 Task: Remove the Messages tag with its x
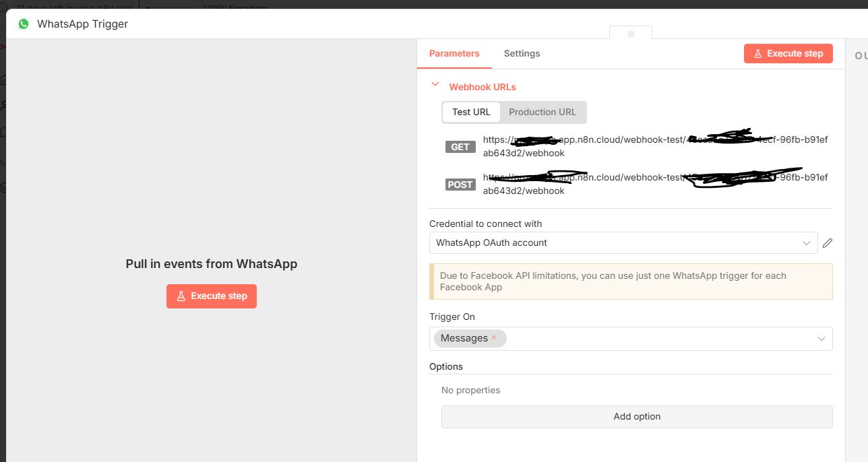pyautogui.click(x=494, y=337)
